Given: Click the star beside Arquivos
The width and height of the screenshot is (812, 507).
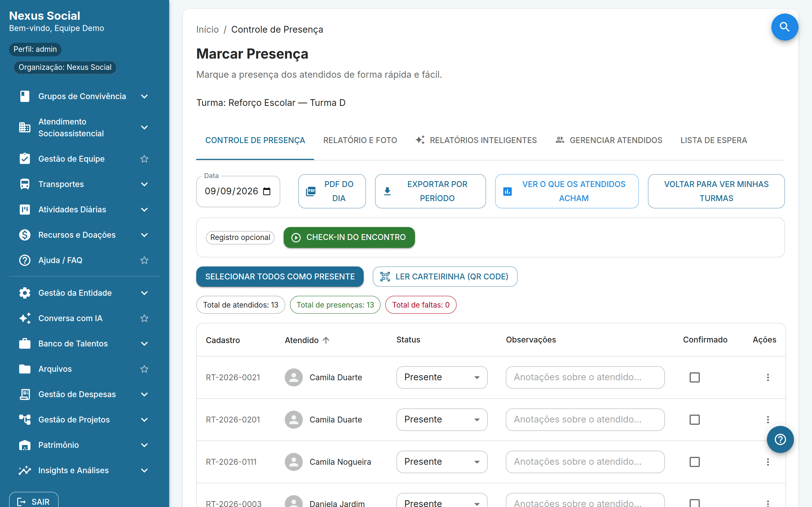Looking at the screenshot, I should point(144,369).
